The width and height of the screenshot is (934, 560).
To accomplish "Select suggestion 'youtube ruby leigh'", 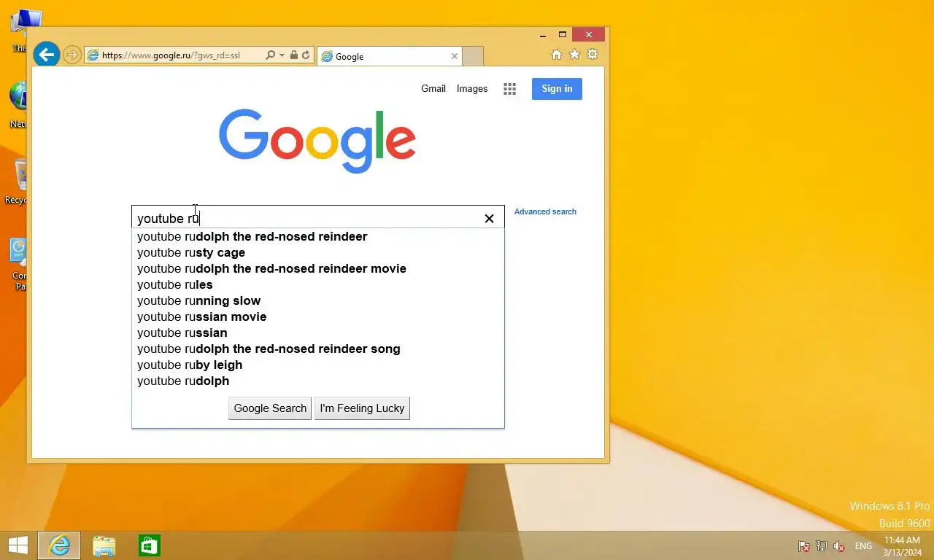I will click(317, 365).
